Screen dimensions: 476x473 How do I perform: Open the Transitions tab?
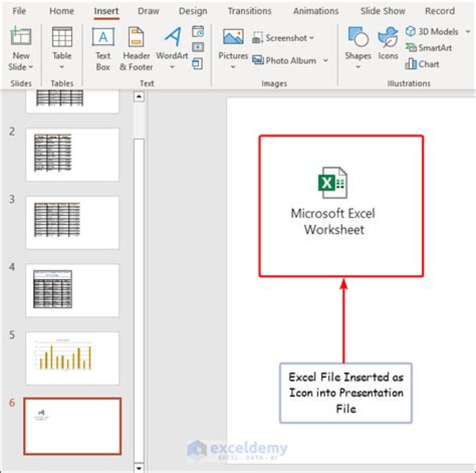click(x=249, y=11)
